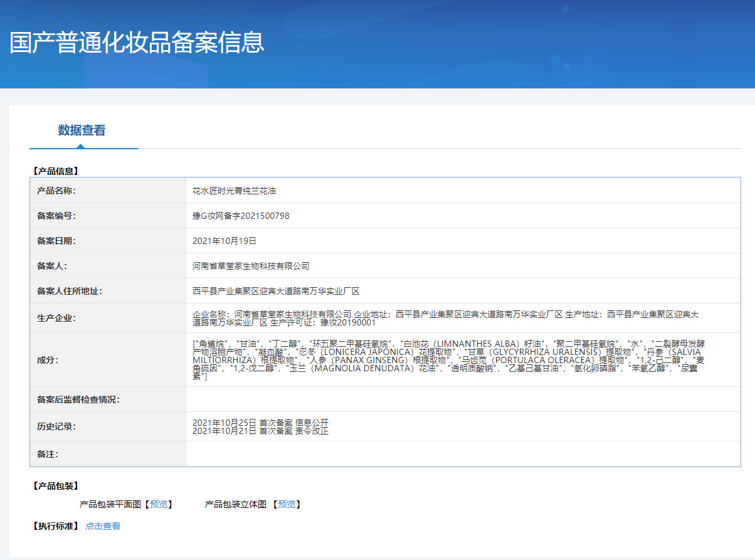Click the 产品名称 row label
755x560 pixels.
56,191
